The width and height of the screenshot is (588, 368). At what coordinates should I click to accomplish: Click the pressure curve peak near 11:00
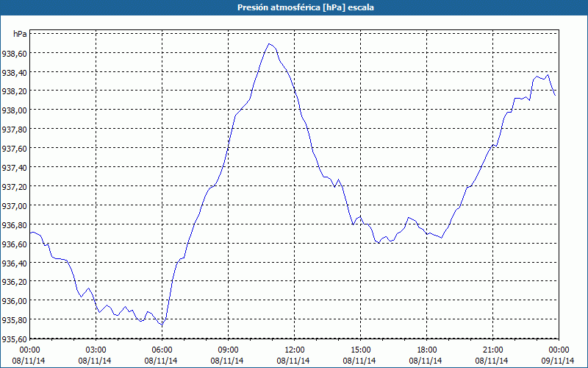269,44
